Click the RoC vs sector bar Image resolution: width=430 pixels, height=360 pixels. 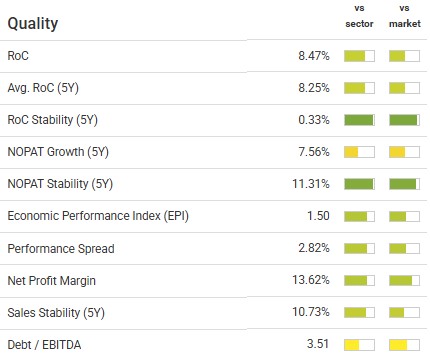359,56
